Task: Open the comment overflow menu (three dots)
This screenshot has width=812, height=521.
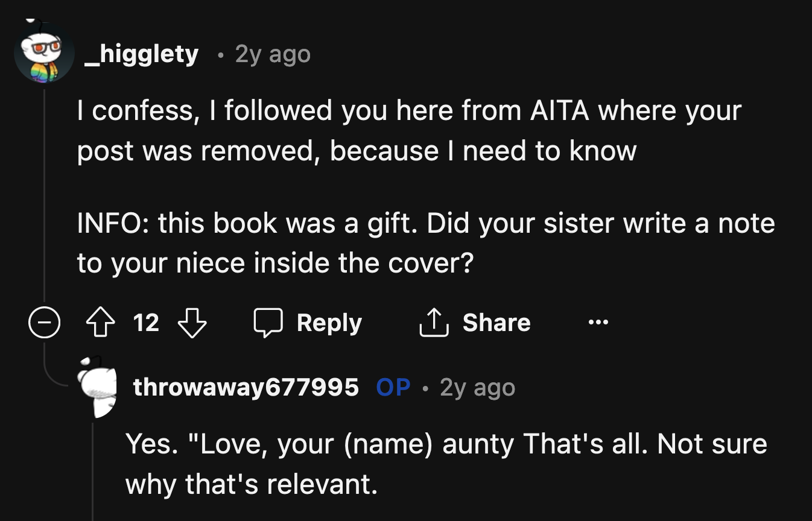Action: [x=598, y=323]
